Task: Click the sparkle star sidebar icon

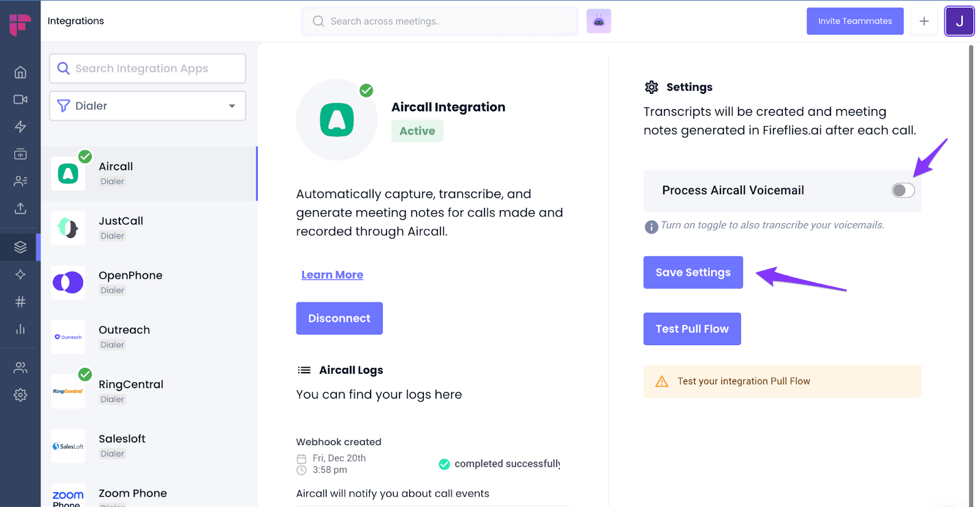Action: [x=20, y=274]
